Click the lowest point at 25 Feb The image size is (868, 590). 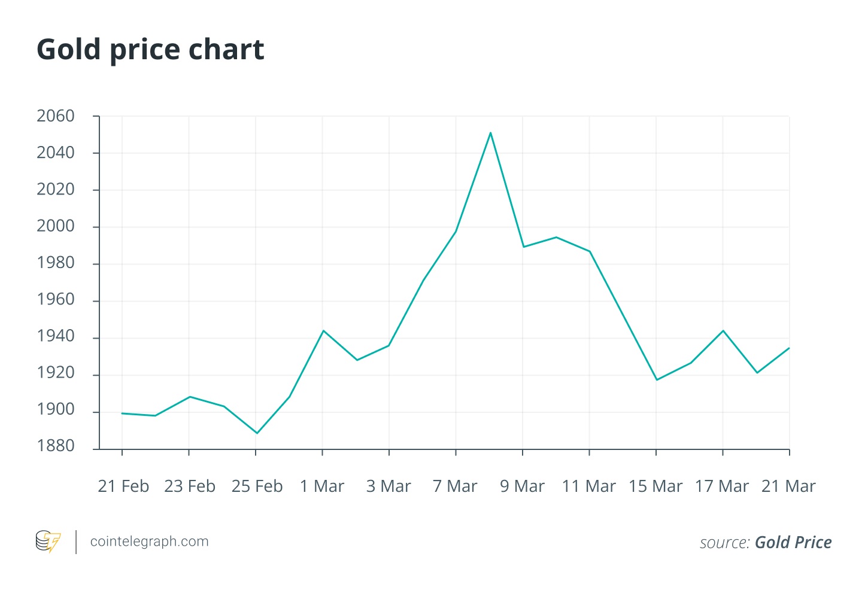tap(257, 433)
